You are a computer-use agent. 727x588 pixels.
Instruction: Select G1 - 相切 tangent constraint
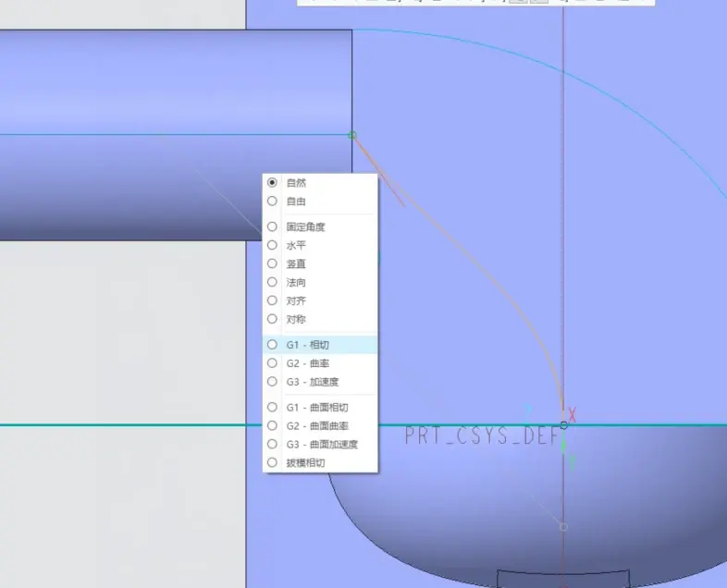[320, 345]
